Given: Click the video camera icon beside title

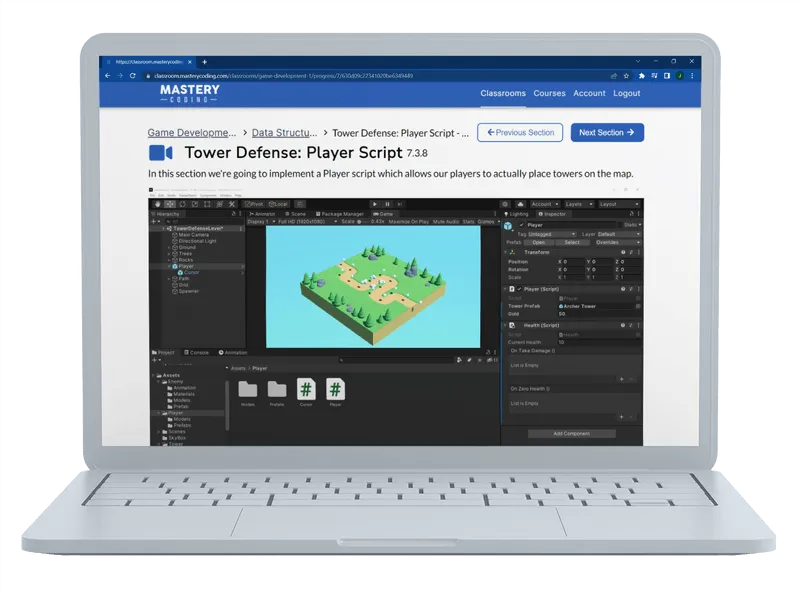Looking at the screenshot, I should (161, 153).
